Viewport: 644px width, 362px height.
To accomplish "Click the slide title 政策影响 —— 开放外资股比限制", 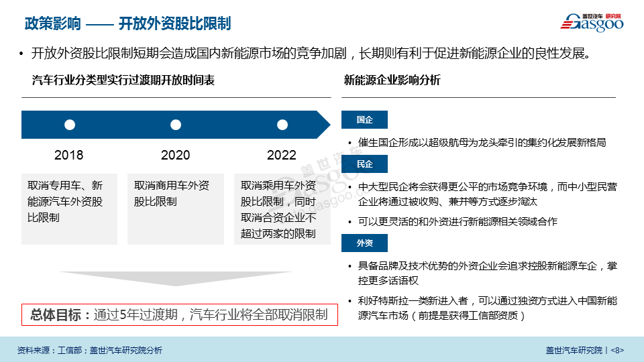I will point(127,23).
